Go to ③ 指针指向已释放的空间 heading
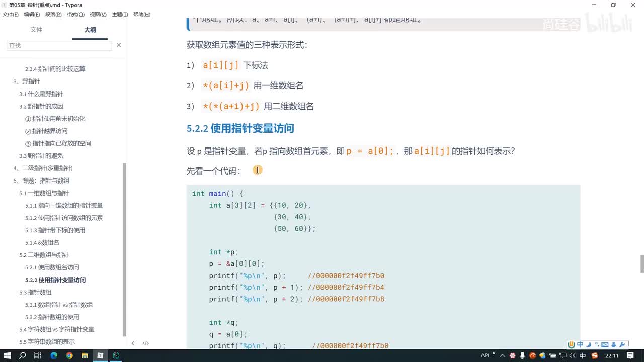 (58, 143)
